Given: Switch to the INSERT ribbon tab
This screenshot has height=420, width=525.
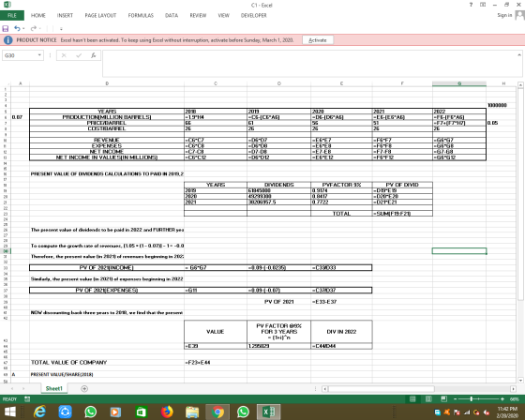Looking at the screenshot, I should pos(65,15).
